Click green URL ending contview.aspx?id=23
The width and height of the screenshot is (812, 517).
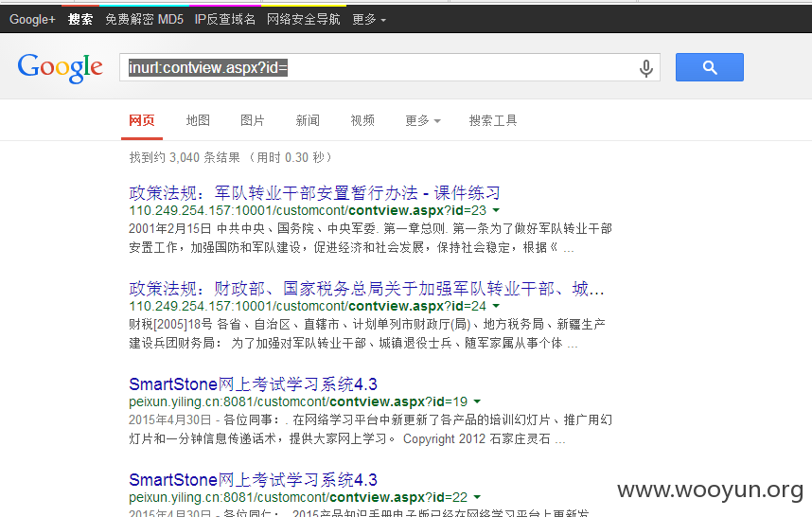point(308,210)
